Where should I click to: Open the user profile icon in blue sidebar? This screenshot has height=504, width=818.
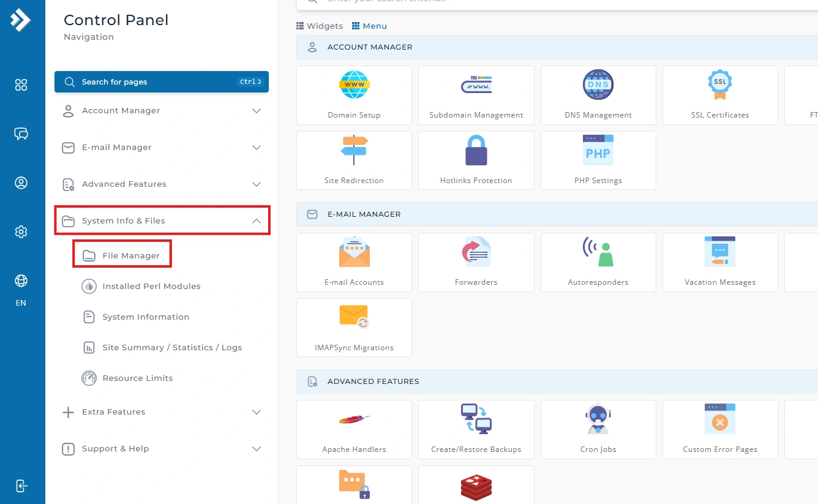coord(21,182)
